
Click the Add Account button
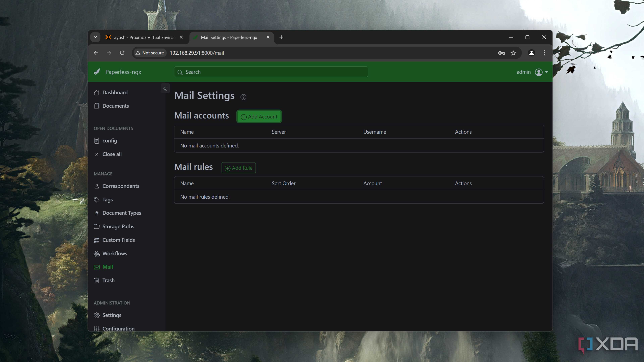(259, 117)
